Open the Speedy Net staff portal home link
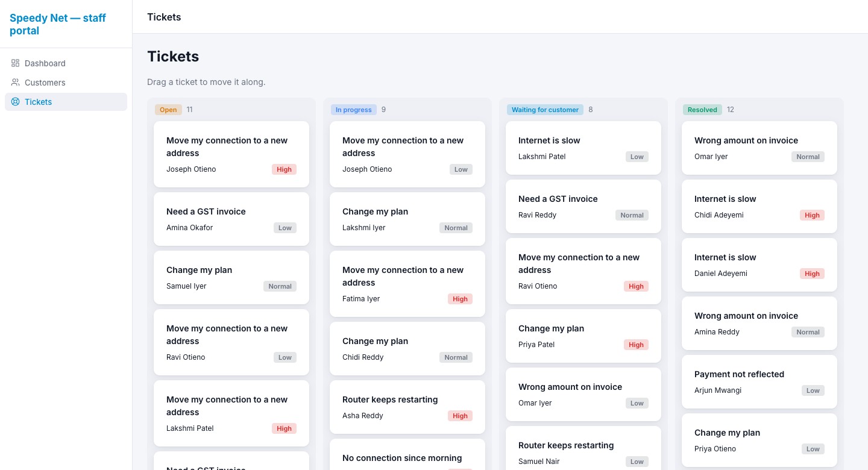This screenshot has width=868, height=470. click(58, 24)
